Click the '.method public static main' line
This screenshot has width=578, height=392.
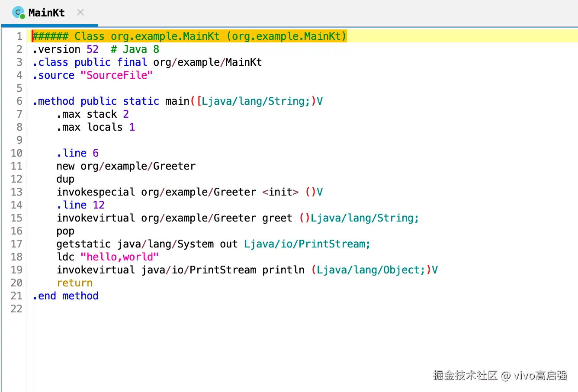pos(178,101)
